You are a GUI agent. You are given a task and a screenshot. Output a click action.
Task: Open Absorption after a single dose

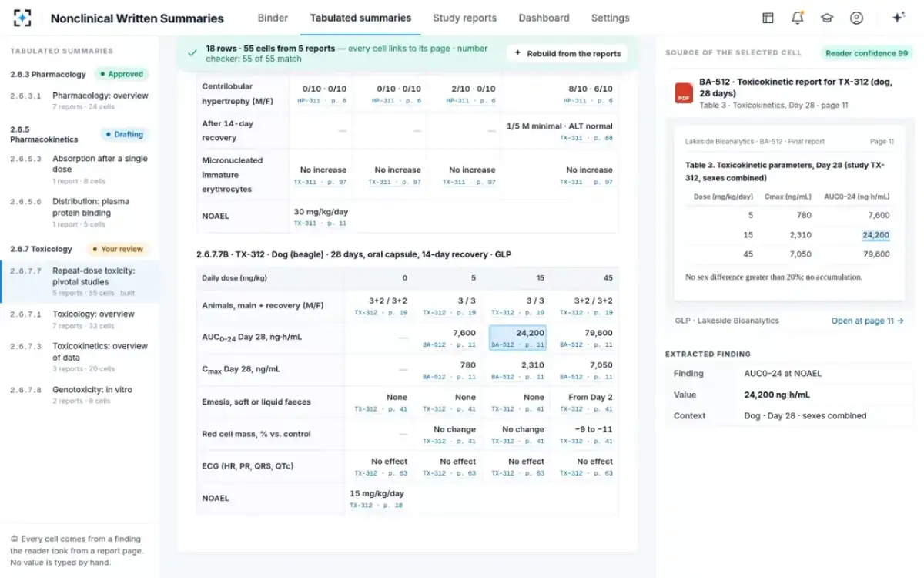80,170
